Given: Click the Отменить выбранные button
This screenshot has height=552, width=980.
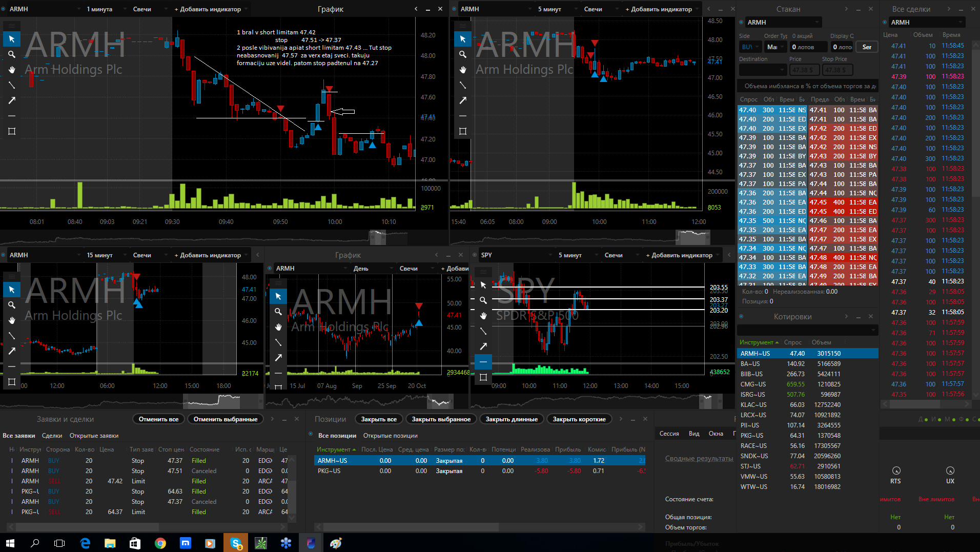Looking at the screenshot, I should point(226,419).
